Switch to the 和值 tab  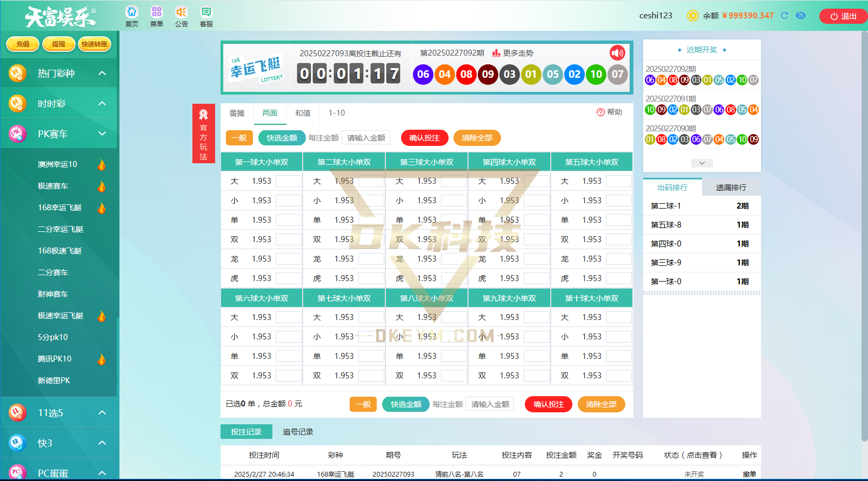pyautogui.click(x=303, y=113)
